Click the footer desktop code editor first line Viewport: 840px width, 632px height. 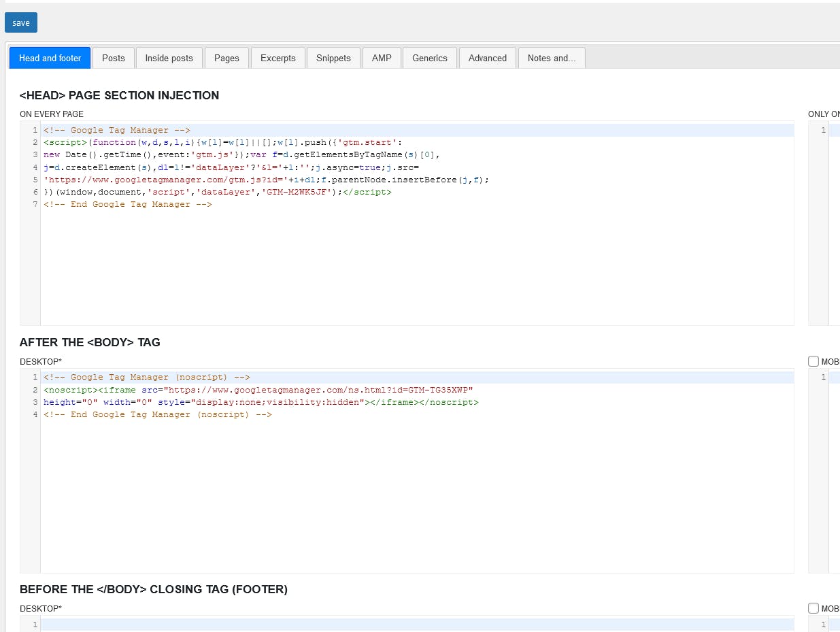coord(417,625)
